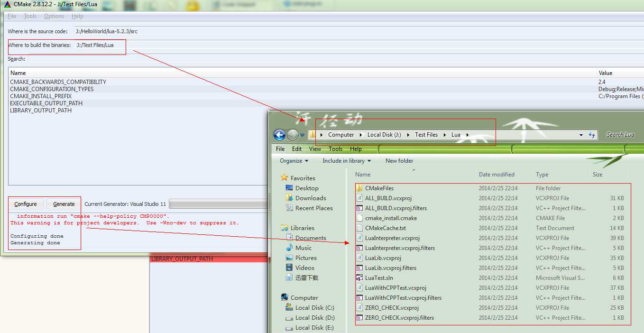Open Include in library dropdown
644x333 pixels.
347,161
